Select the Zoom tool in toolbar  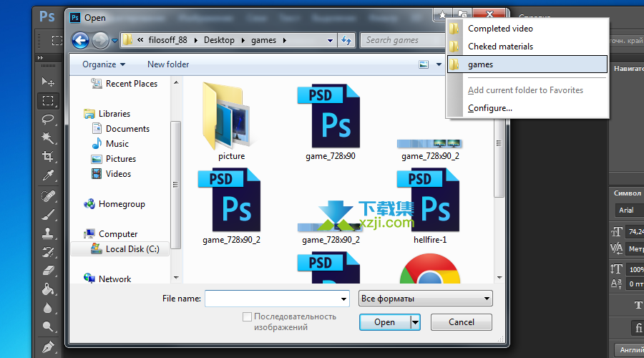pyautogui.click(x=48, y=326)
